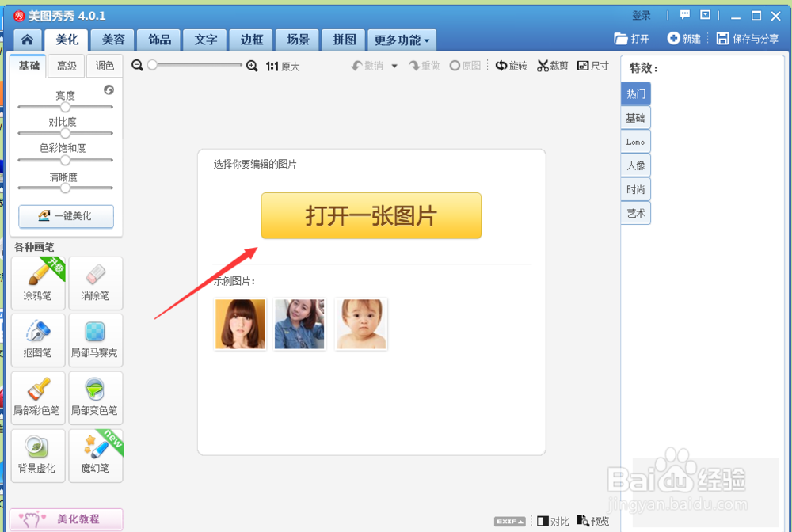The width and height of the screenshot is (792, 532).
Task: Switch to the 拼图 collage tab
Action: tap(344, 40)
